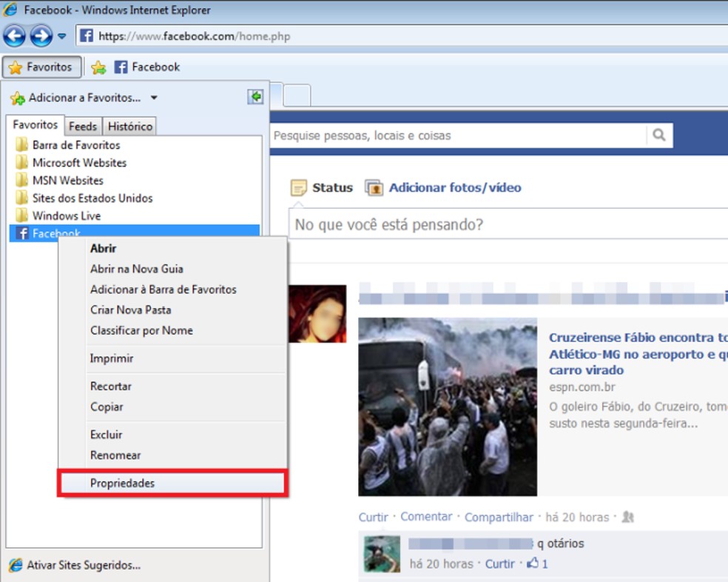Click the Facebook favicon in the address bar

87,36
